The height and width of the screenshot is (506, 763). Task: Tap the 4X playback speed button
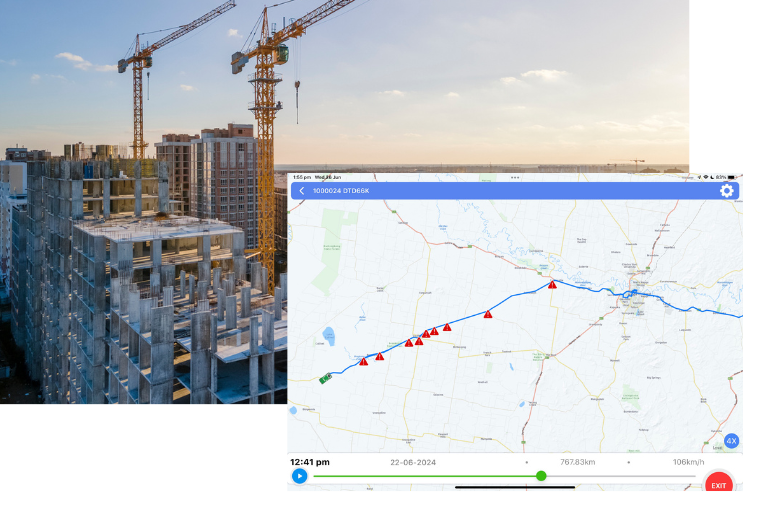[x=731, y=441]
